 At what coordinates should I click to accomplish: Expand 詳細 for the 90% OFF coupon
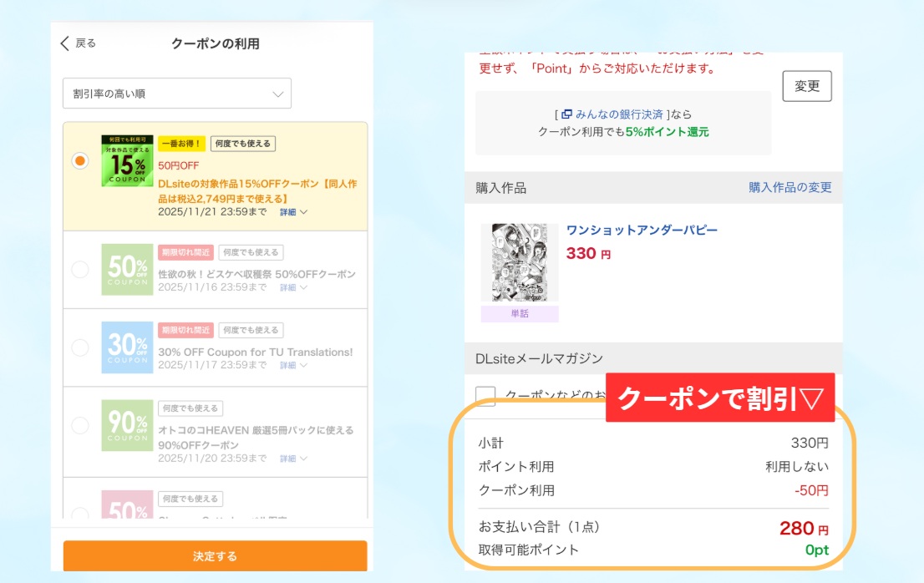pos(293,459)
